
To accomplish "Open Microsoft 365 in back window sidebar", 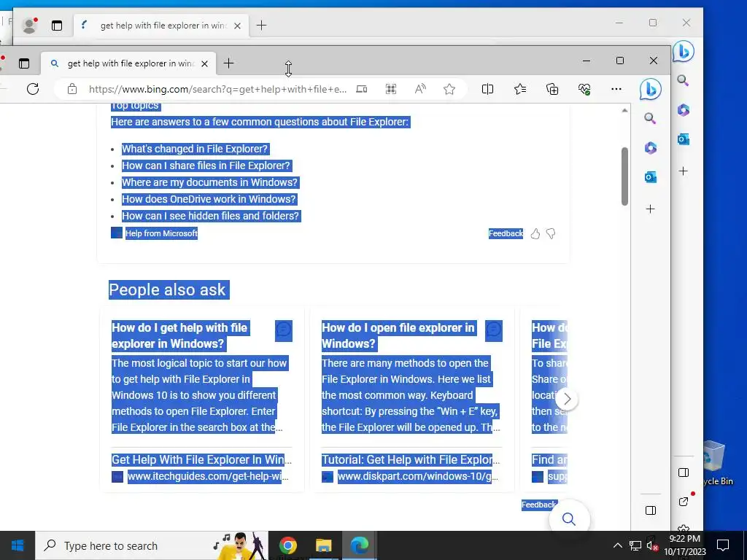I will tap(683, 110).
